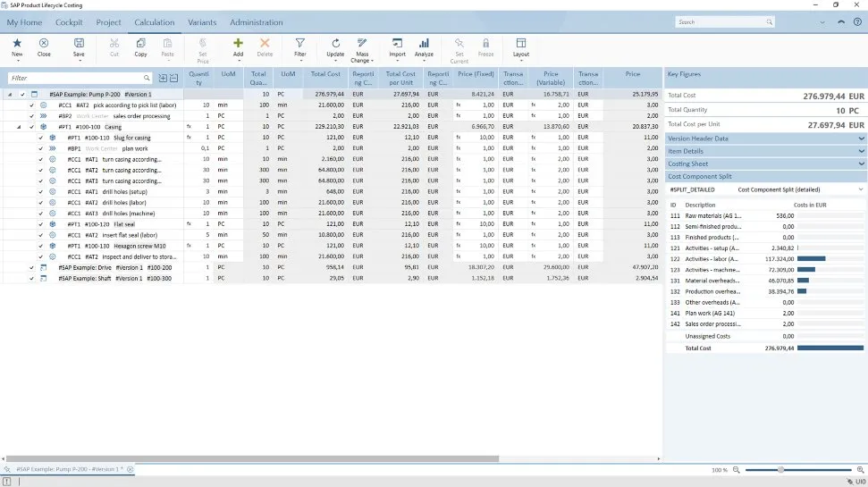Close the Pump P-200 bottom tab

(x=131, y=469)
